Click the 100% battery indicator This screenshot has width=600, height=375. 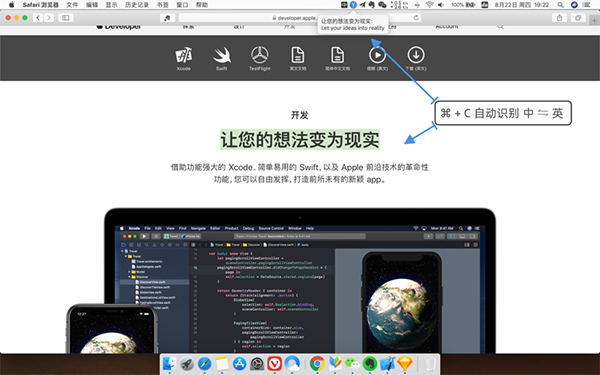(463, 5)
